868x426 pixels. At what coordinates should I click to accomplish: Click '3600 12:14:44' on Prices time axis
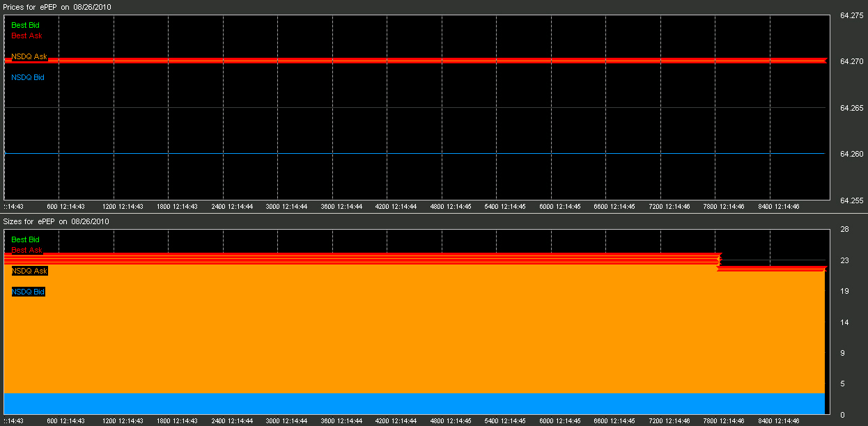click(x=341, y=207)
